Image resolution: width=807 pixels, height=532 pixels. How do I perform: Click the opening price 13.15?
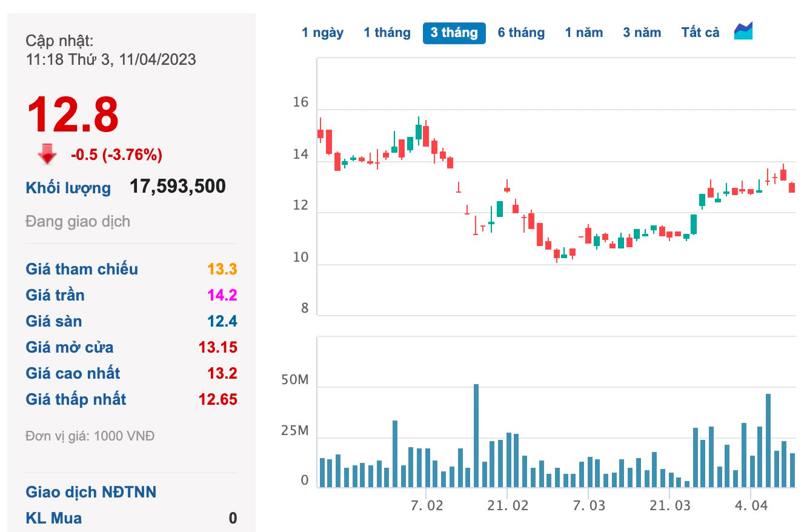(x=218, y=347)
